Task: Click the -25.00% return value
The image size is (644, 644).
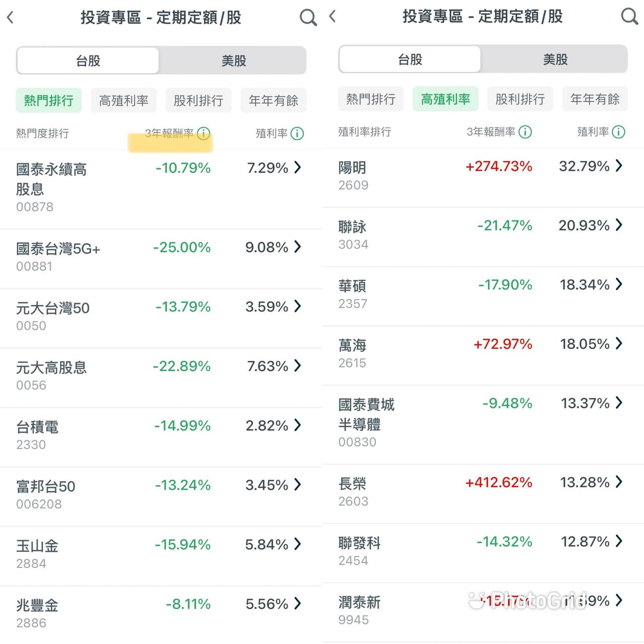Action: [x=182, y=247]
